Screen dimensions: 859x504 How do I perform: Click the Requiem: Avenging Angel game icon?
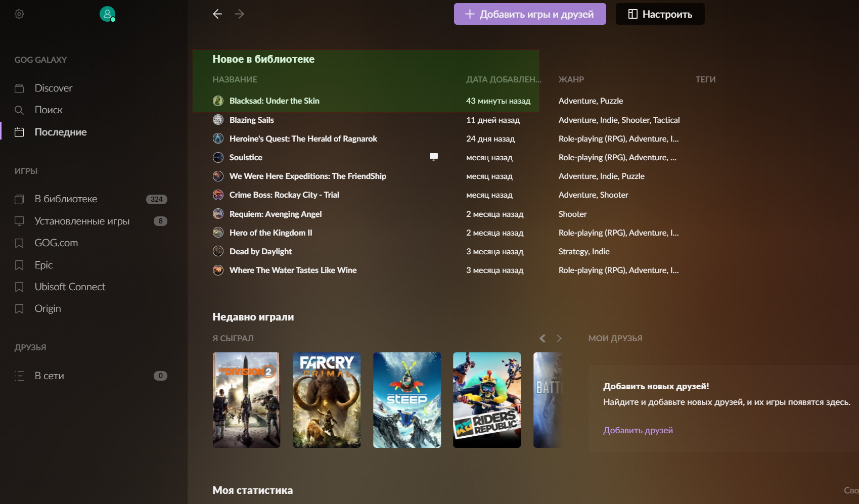pos(218,214)
